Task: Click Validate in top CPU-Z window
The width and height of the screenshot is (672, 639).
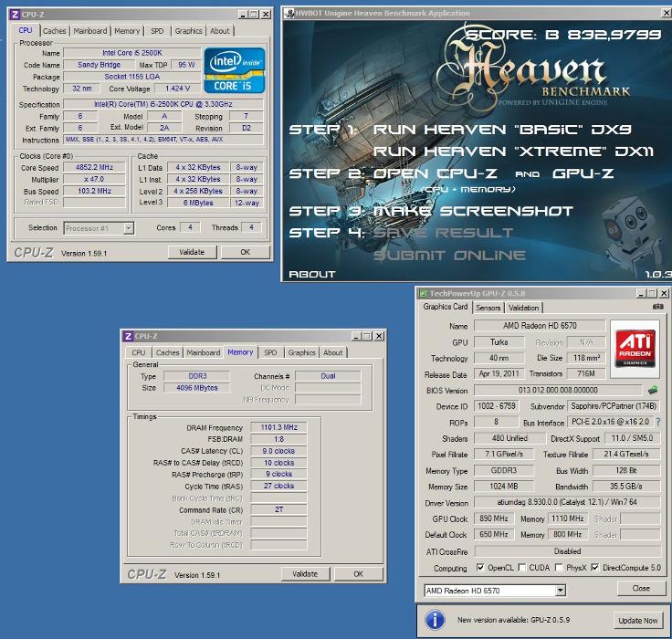Action: pyautogui.click(x=192, y=252)
